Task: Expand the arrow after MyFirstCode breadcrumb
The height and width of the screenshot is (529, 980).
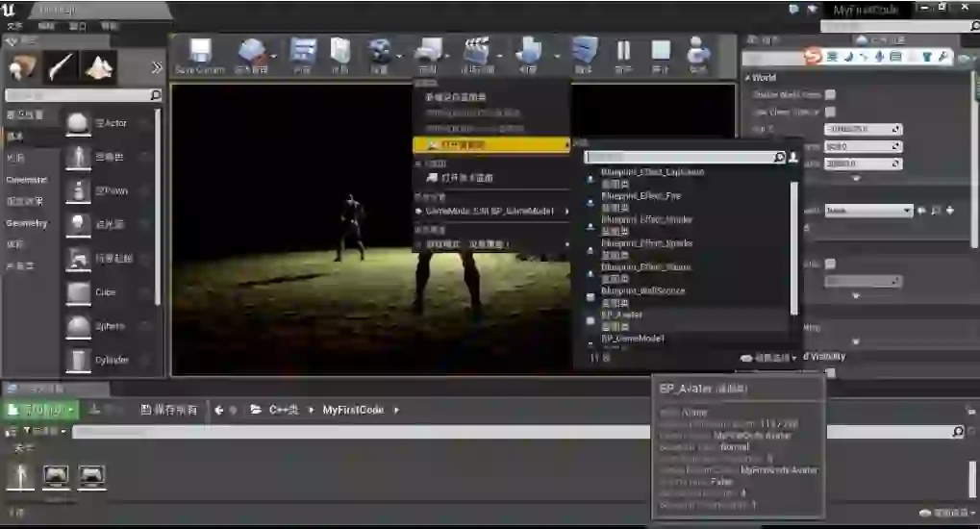Action: (396, 410)
